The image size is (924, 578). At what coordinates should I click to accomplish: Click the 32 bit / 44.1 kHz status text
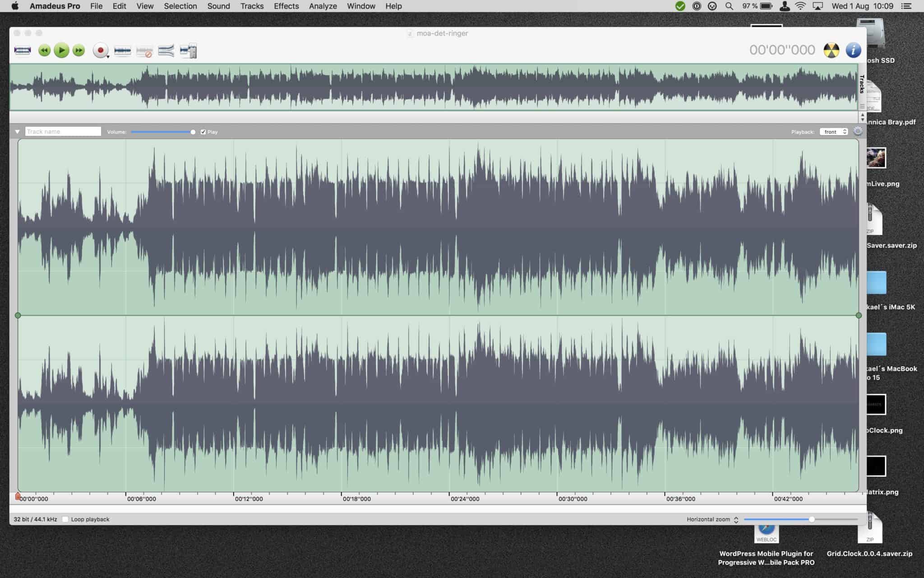(35, 519)
